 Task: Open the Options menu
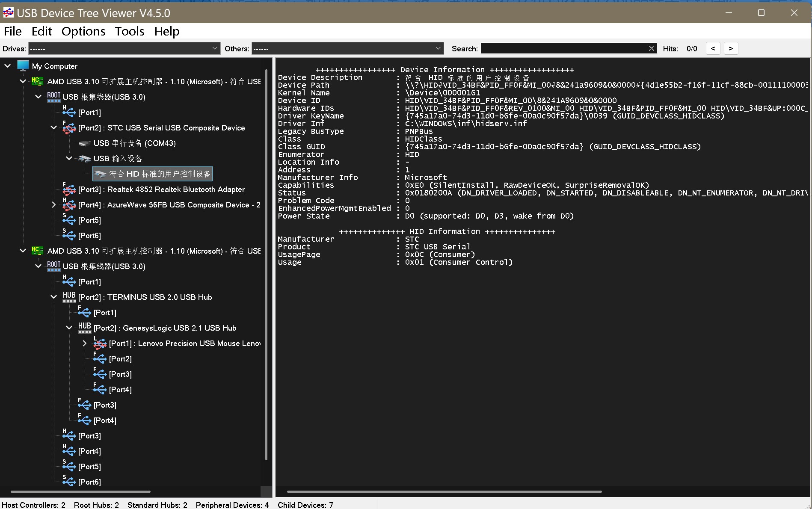83,31
